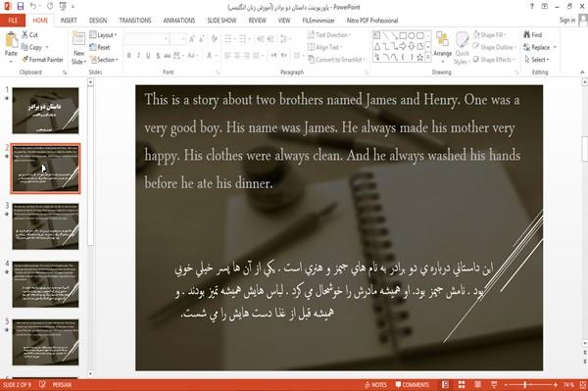Open Comments pane from status bar
This screenshot has width=588, height=391.
coord(413,385)
